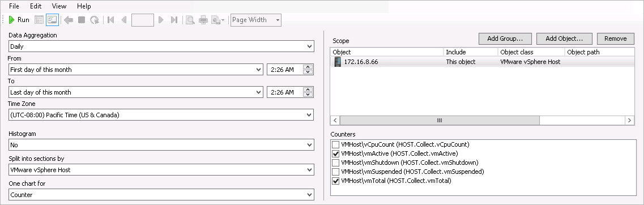The height and width of the screenshot is (205, 644).
Task: Check the VMHost\vmShutdown counter
Action: pyautogui.click(x=335, y=163)
